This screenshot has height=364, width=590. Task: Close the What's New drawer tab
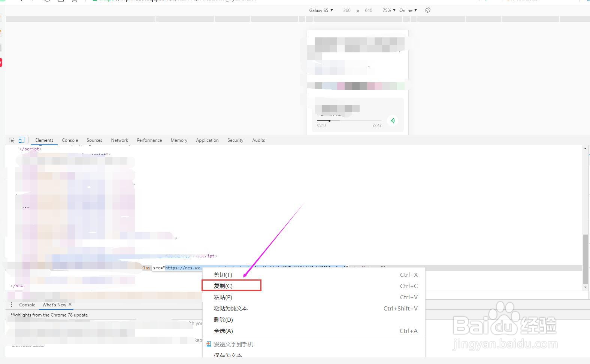(70, 305)
